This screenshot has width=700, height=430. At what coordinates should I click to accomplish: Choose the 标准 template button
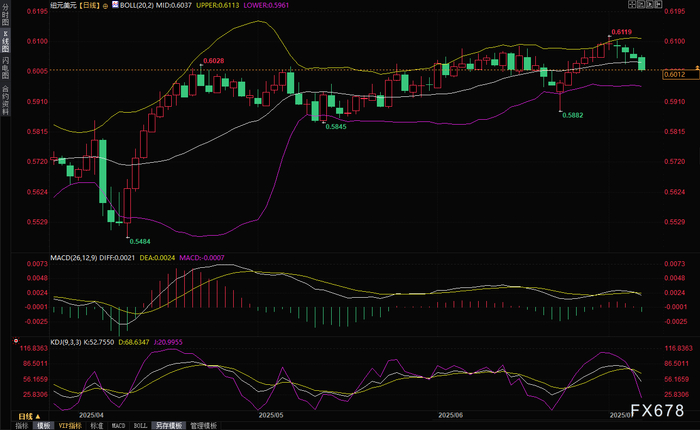pos(97,426)
